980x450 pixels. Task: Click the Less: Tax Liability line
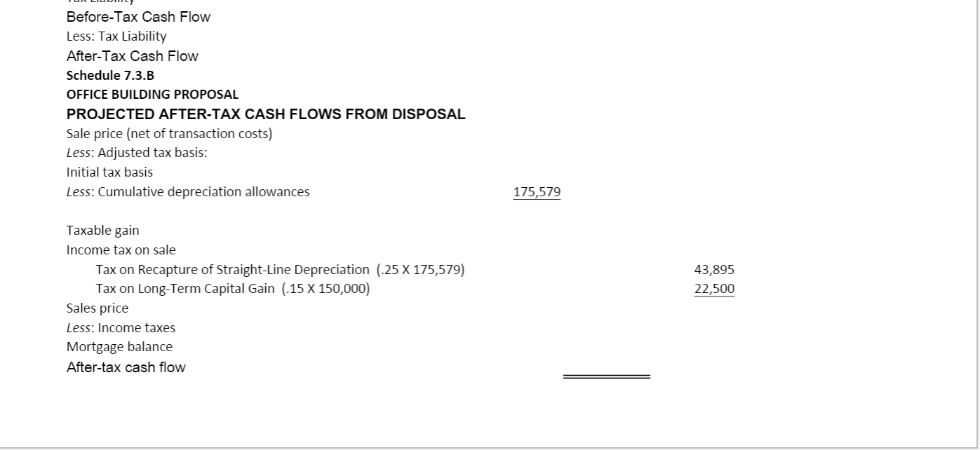pyautogui.click(x=116, y=36)
